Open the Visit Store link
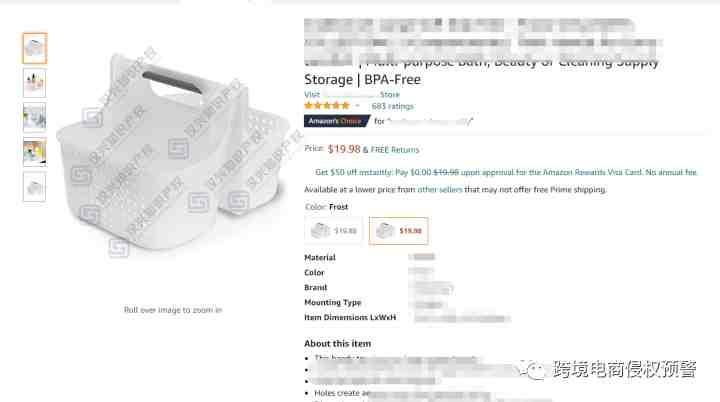Screen dimensions: 720x402 click(352, 94)
